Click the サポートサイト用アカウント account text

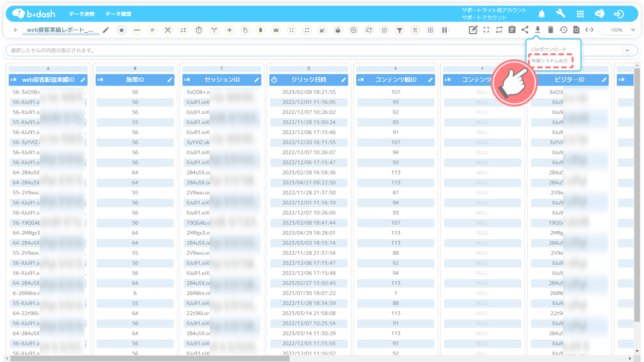495,10
